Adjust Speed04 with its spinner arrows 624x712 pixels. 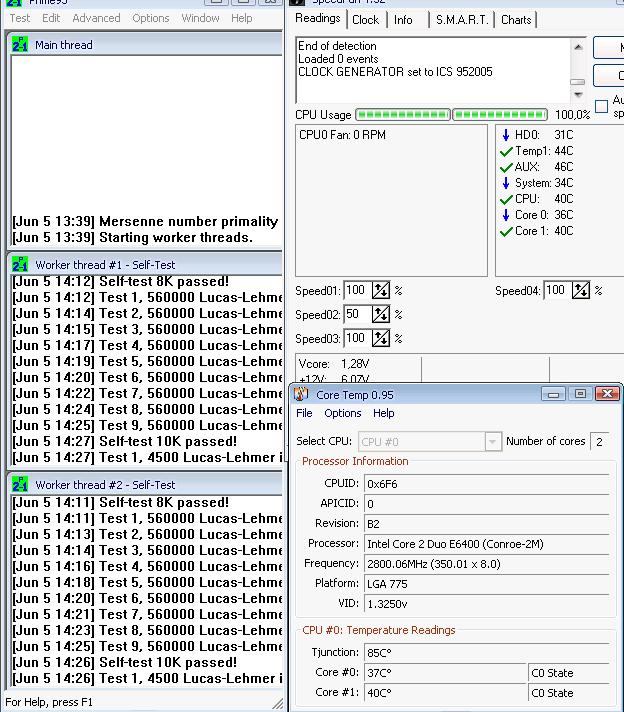(x=580, y=290)
